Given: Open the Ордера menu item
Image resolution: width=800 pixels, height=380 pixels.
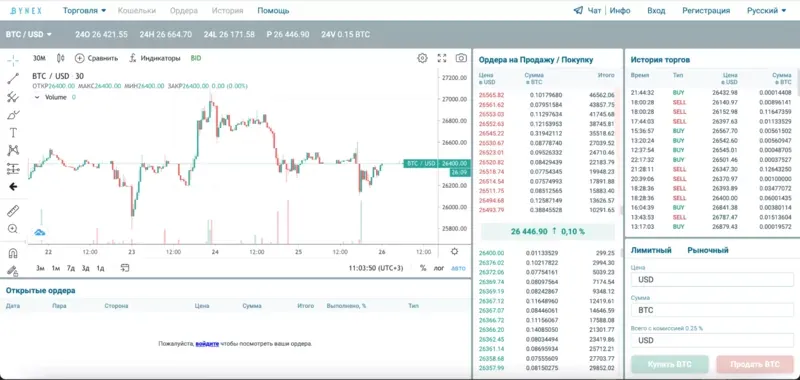Looking at the screenshot, I should [184, 10].
